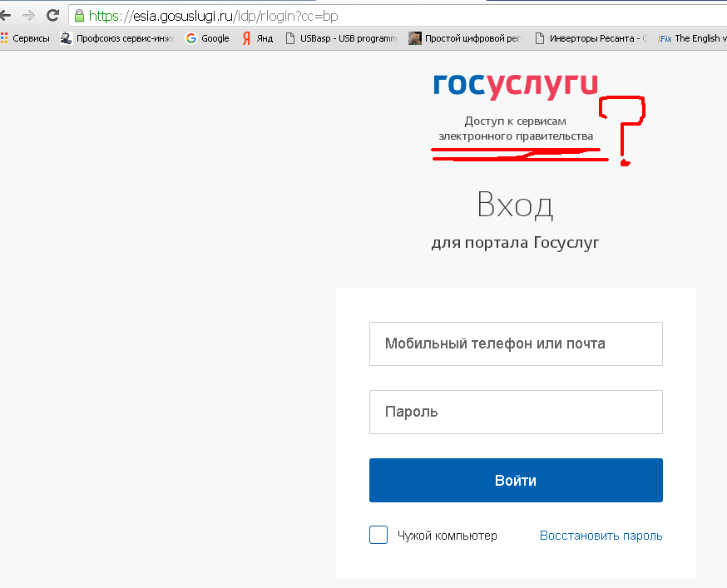Open the Google bookmark
This screenshot has width=727, height=588.
(207, 38)
